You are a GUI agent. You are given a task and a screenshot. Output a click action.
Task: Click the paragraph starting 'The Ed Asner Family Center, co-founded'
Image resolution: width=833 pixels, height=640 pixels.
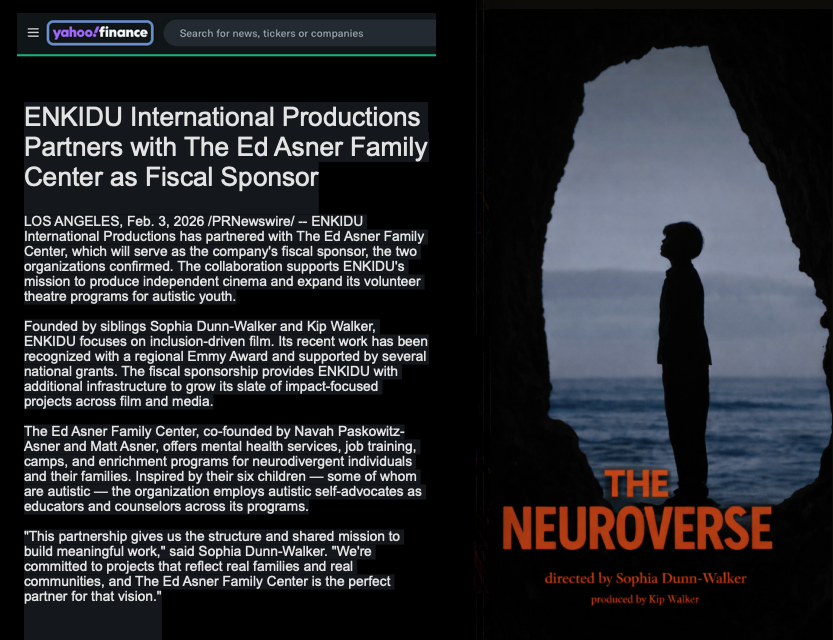pos(223,468)
